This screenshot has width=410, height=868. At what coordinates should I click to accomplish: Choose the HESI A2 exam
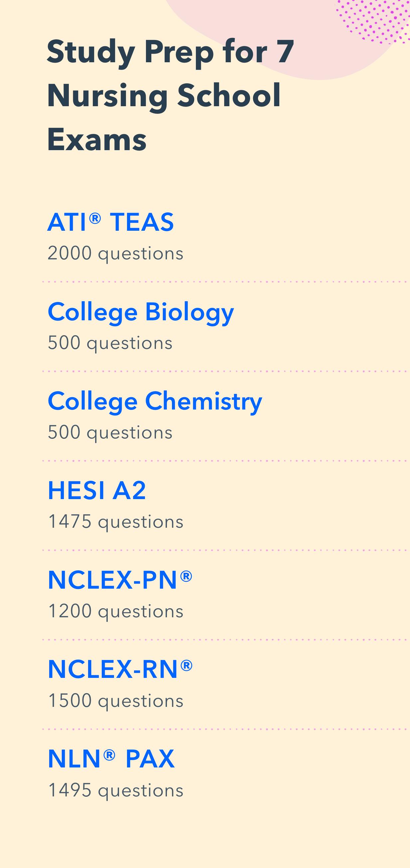point(97,491)
